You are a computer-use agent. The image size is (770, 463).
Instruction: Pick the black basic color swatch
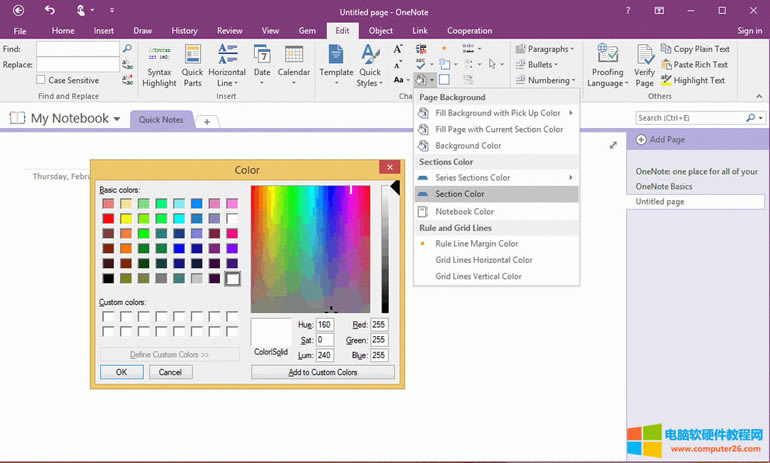coord(107,279)
